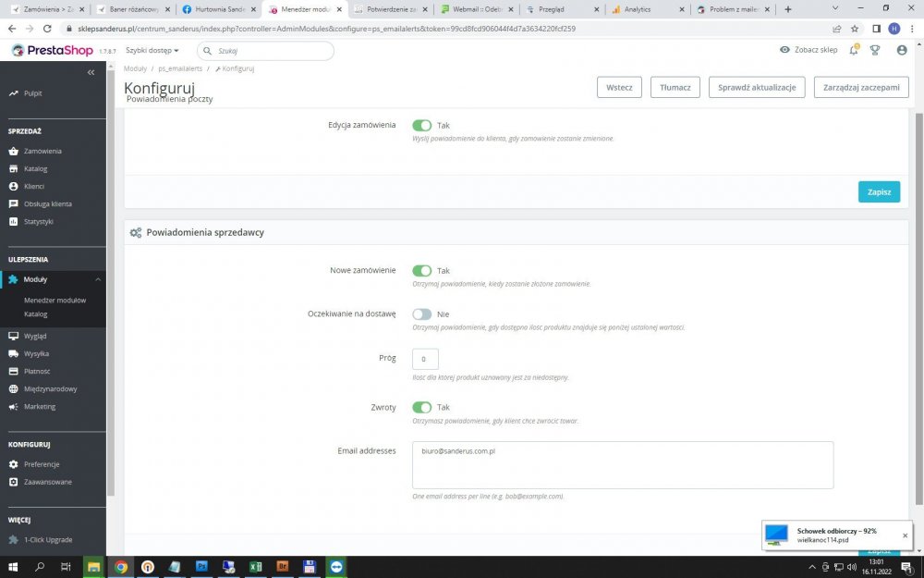Viewport: 924px width, 578px height.
Task: Collapse the sidebar with double-arrow icon
Action: click(x=91, y=72)
